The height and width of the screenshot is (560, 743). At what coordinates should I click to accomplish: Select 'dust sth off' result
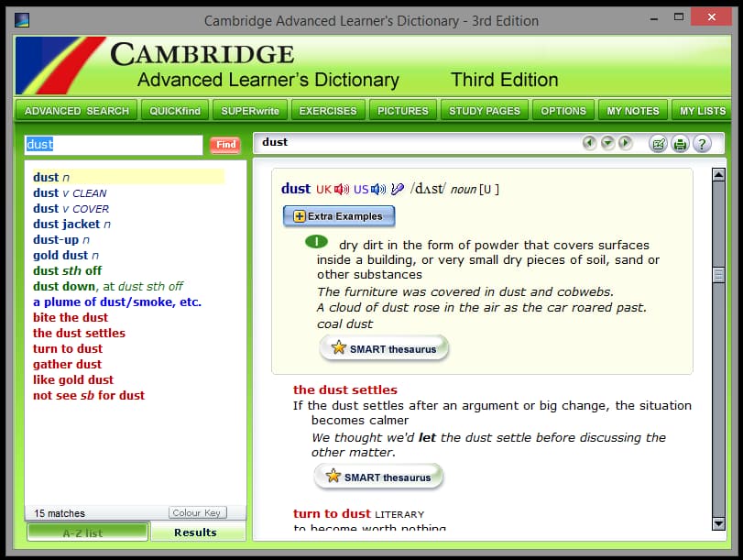coord(67,270)
